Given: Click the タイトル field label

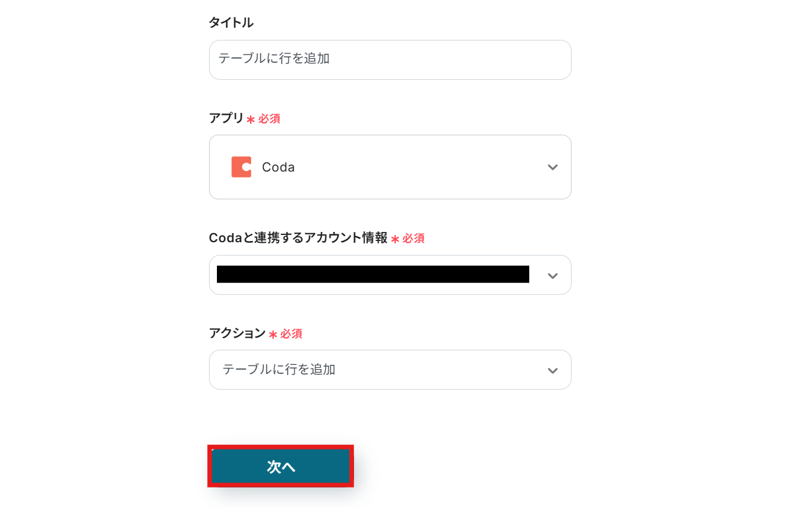Looking at the screenshot, I should [x=231, y=23].
